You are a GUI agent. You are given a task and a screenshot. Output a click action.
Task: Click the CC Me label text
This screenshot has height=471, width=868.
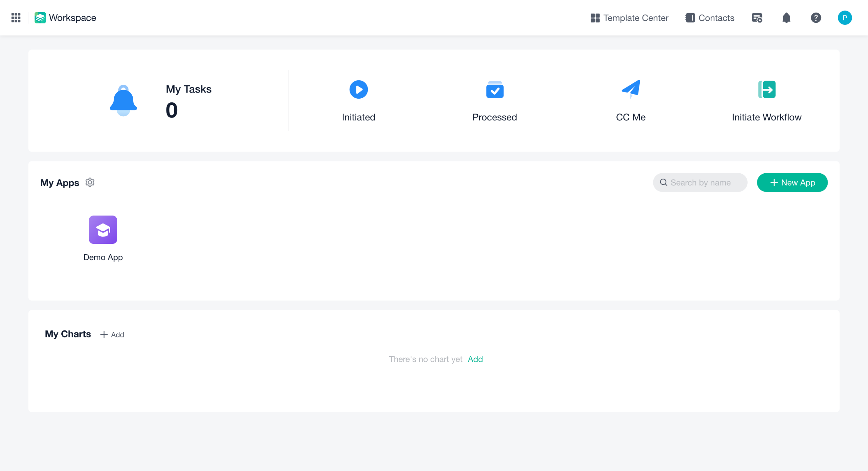(x=631, y=117)
